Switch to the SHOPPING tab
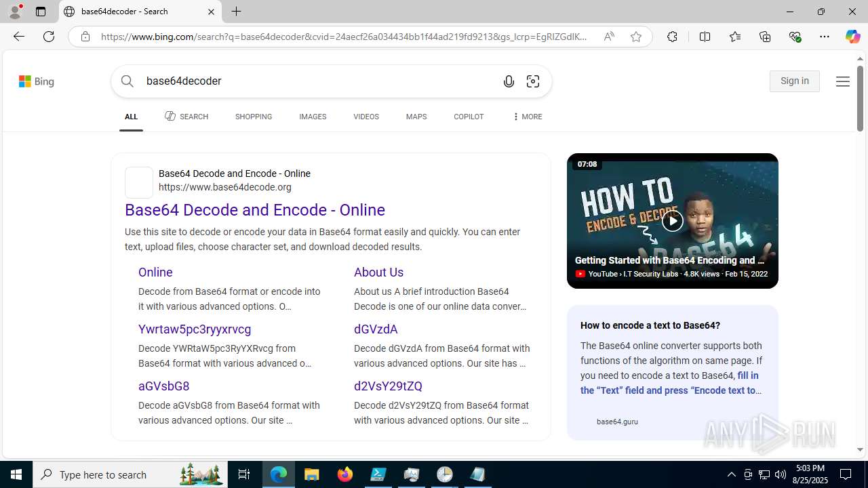 point(254,117)
